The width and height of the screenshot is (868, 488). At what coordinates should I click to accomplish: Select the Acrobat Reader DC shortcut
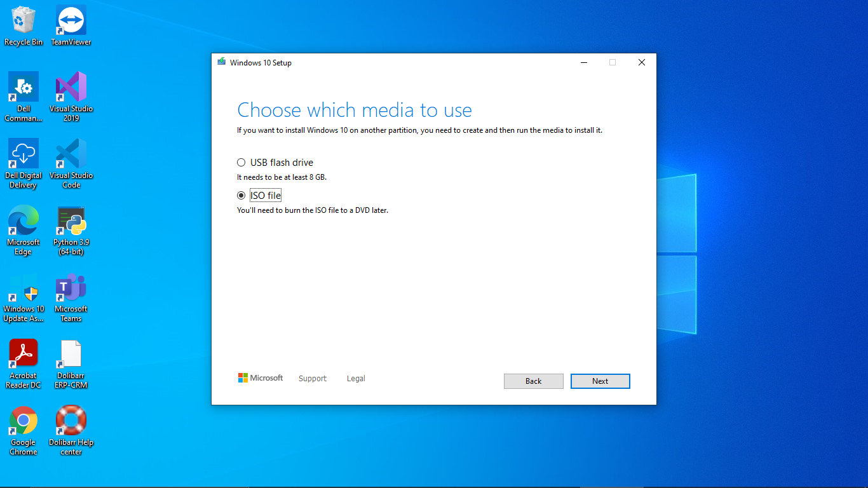point(24,363)
